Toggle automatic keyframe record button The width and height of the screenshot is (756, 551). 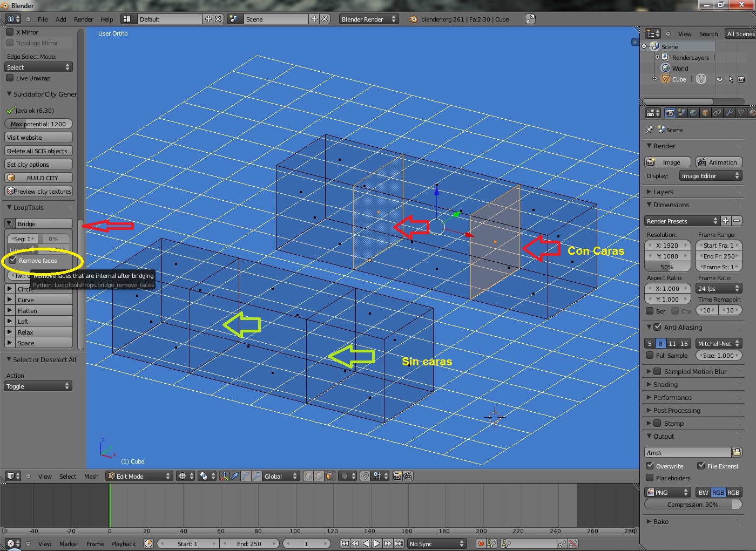click(481, 543)
